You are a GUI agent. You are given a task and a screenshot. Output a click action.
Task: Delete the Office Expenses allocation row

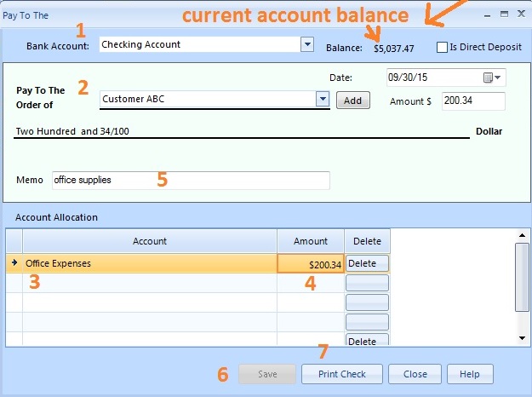(367, 264)
